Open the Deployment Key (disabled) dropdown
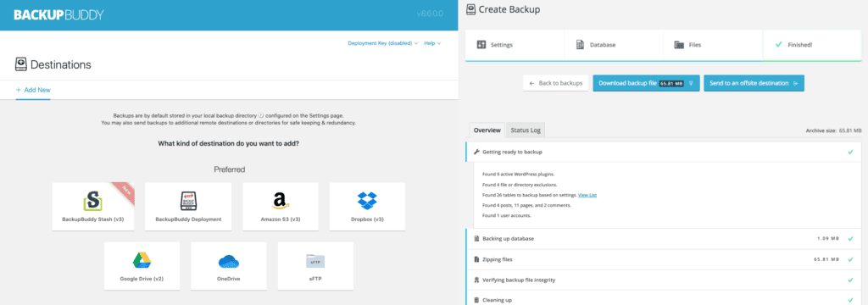The height and width of the screenshot is (305, 868). pos(382,43)
